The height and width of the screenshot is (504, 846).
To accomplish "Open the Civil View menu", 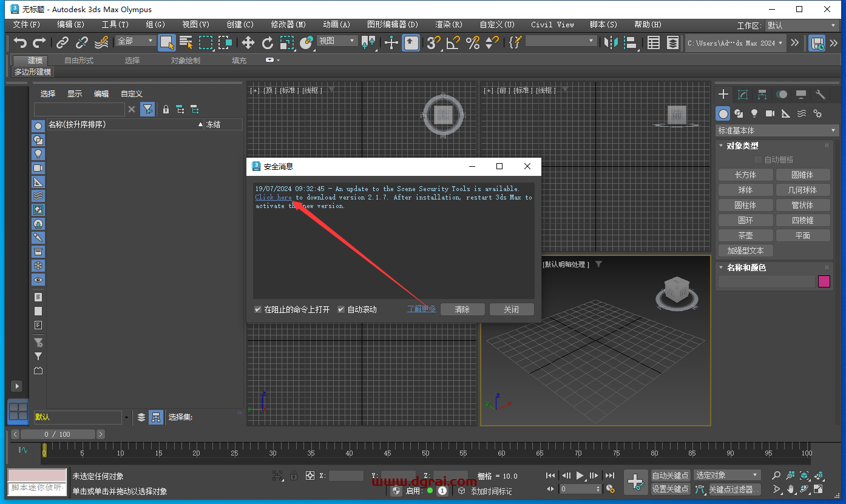I will (x=552, y=25).
